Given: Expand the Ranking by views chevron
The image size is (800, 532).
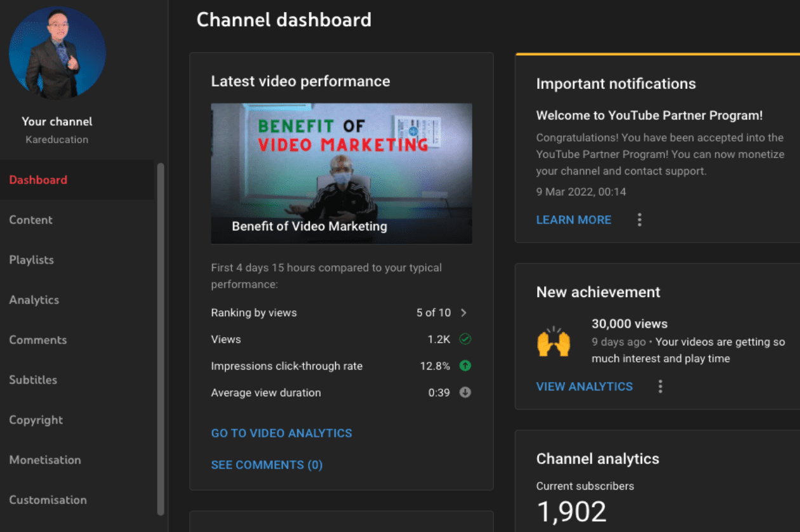Looking at the screenshot, I should point(463,312).
